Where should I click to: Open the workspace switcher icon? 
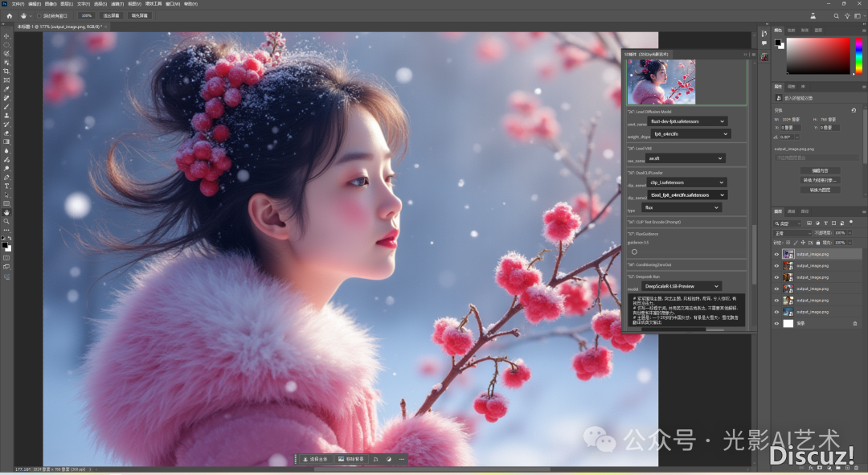(x=858, y=16)
